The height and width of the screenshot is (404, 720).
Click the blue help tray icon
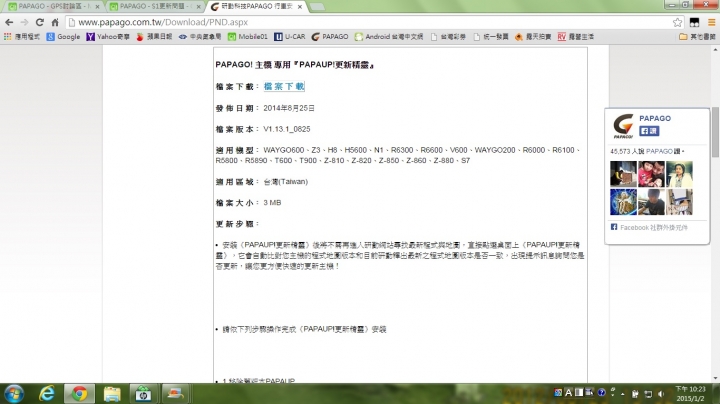[x=602, y=393]
